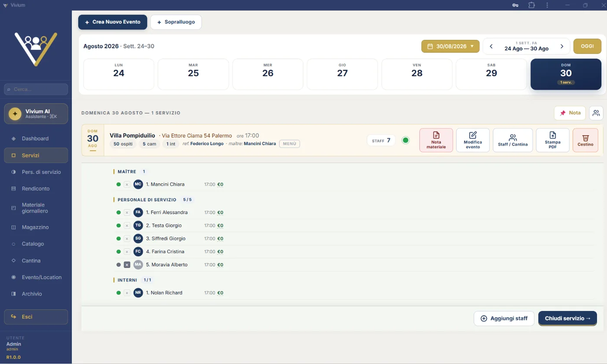The height and width of the screenshot is (364, 607).
Task: Go to next week with right chevron
Action: pos(562,46)
